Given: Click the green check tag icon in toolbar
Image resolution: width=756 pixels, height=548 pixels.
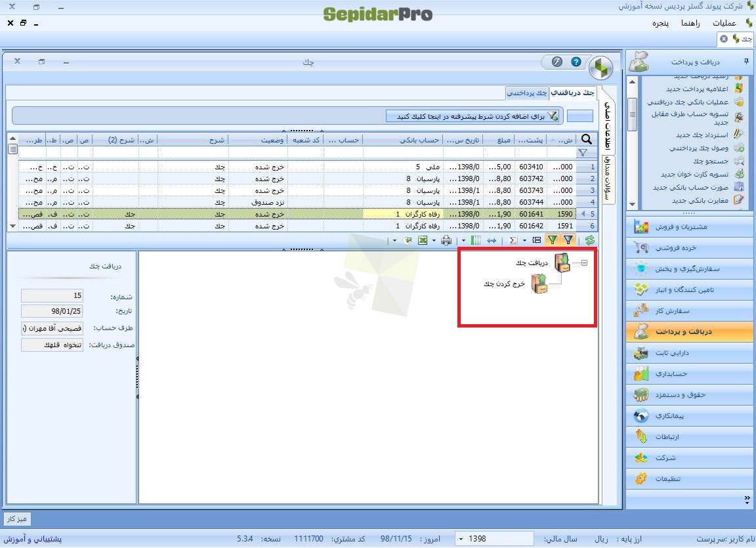Looking at the screenshot, I should coord(408,240).
